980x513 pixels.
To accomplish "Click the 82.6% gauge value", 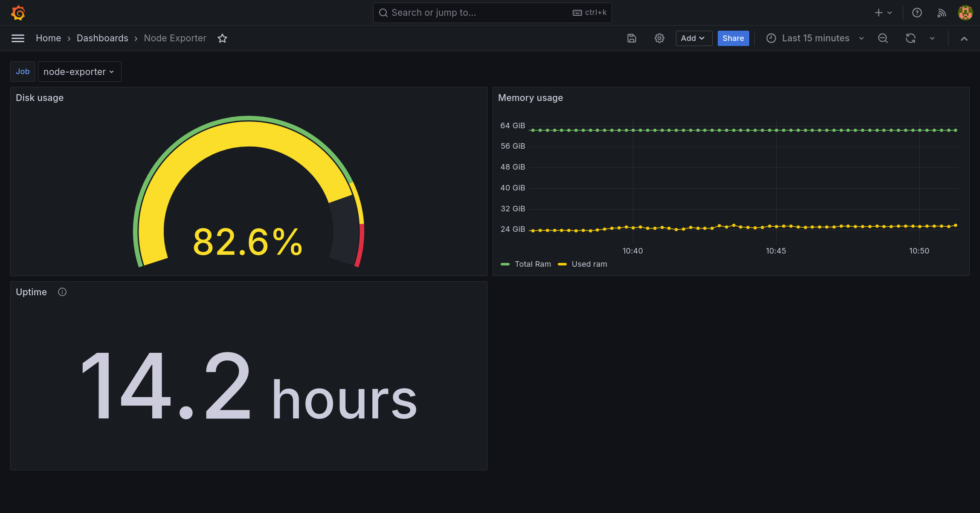I will tap(248, 242).
